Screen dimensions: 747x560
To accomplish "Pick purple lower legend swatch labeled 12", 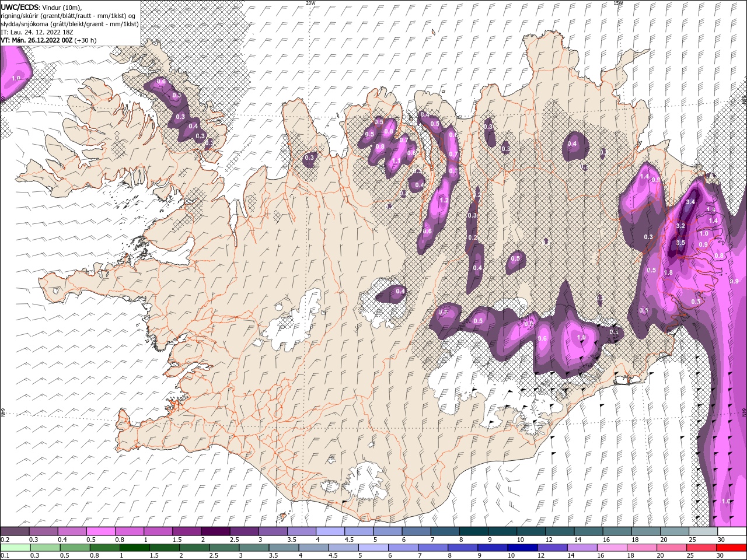I will click(552, 548).
